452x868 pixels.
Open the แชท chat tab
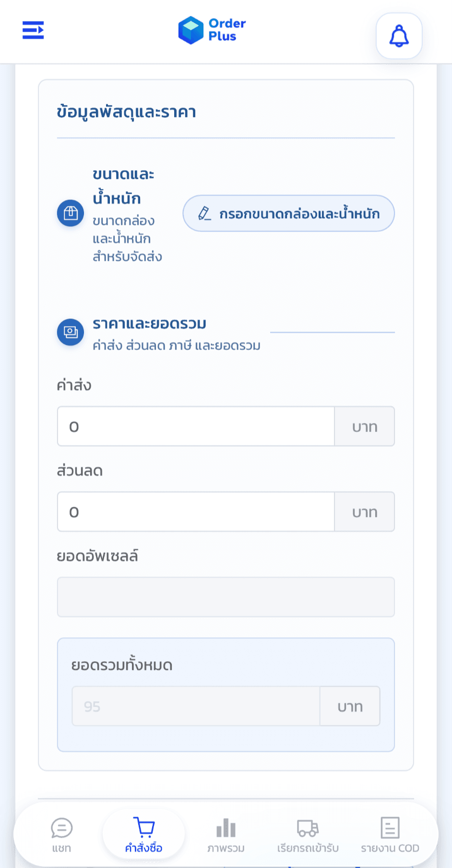pyautogui.click(x=61, y=835)
